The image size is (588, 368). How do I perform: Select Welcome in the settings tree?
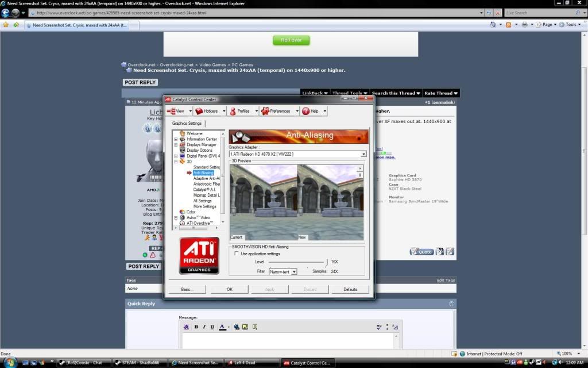click(x=194, y=133)
